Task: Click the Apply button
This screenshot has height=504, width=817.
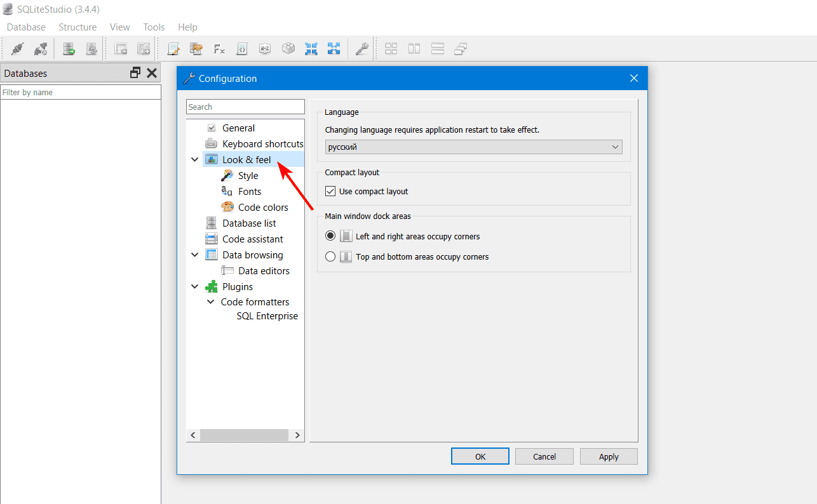Action: click(x=608, y=456)
